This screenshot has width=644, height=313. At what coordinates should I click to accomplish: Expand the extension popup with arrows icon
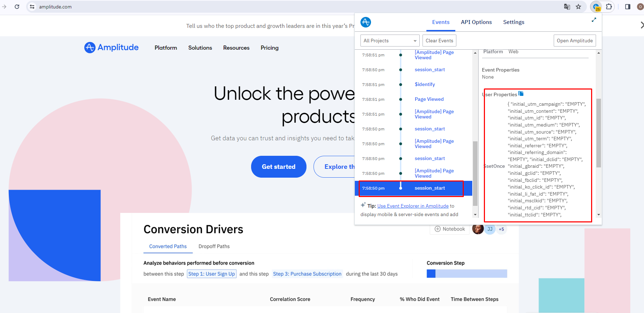coord(594,20)
